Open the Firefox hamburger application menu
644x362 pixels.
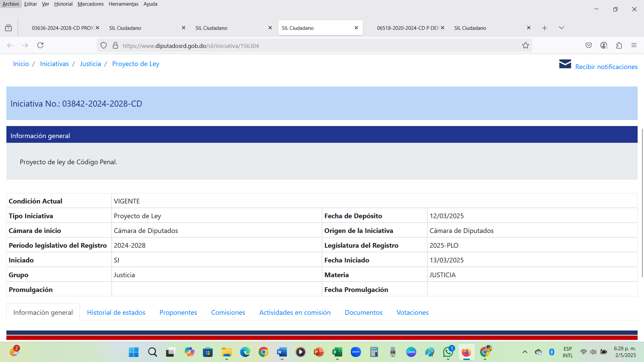[634, 45]
